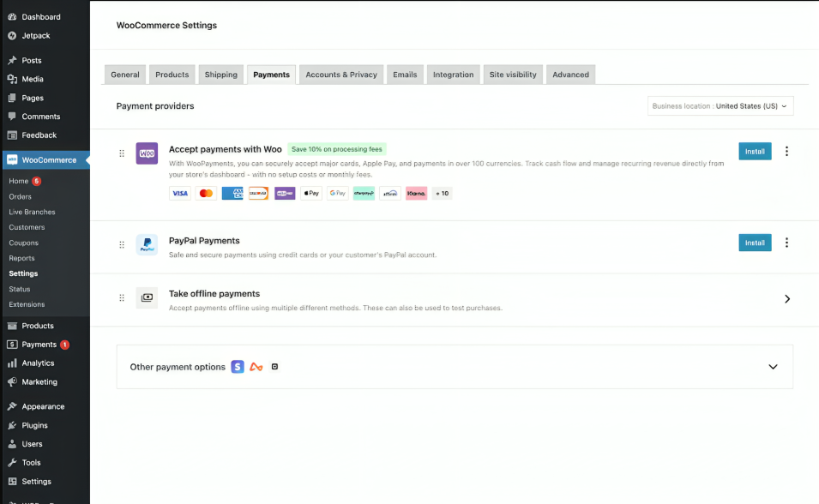Open the Accounts & Privacy tab
Viewport: 819px width, 504px height.
click(340, 75)
